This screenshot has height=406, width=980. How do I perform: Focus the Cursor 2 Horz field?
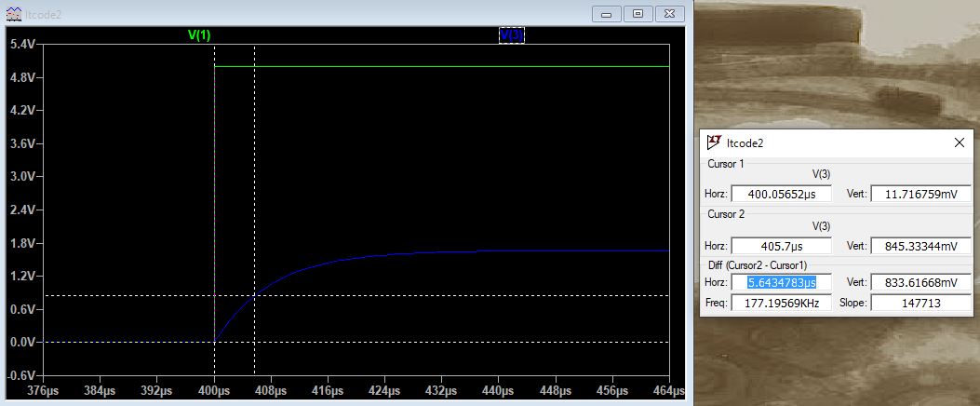click(781, 247)
